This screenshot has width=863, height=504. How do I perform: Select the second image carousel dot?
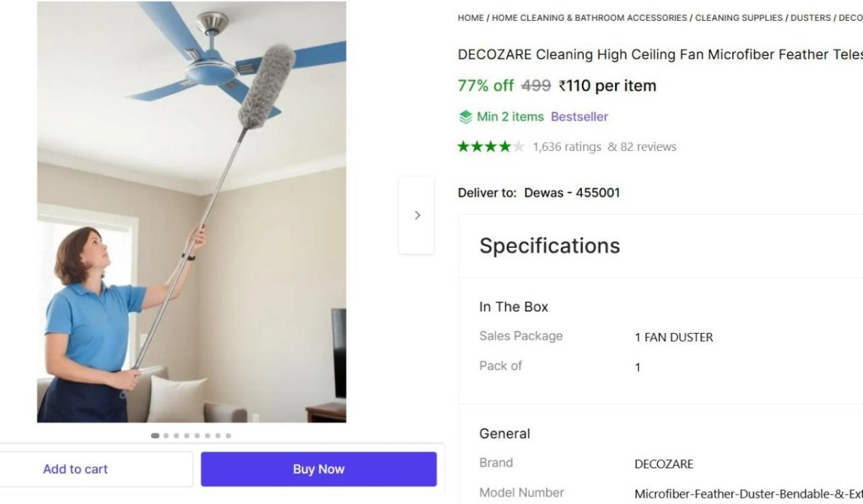pos(166,436)
